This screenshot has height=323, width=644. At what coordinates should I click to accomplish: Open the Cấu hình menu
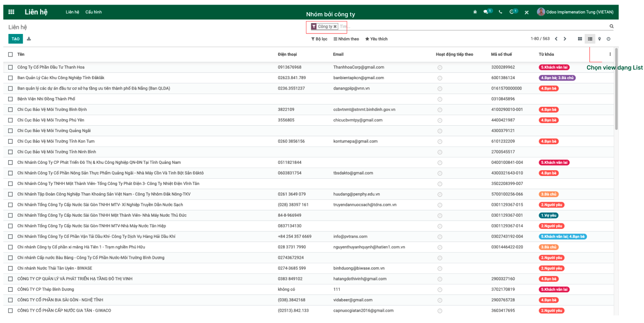(x=94, y=12)
